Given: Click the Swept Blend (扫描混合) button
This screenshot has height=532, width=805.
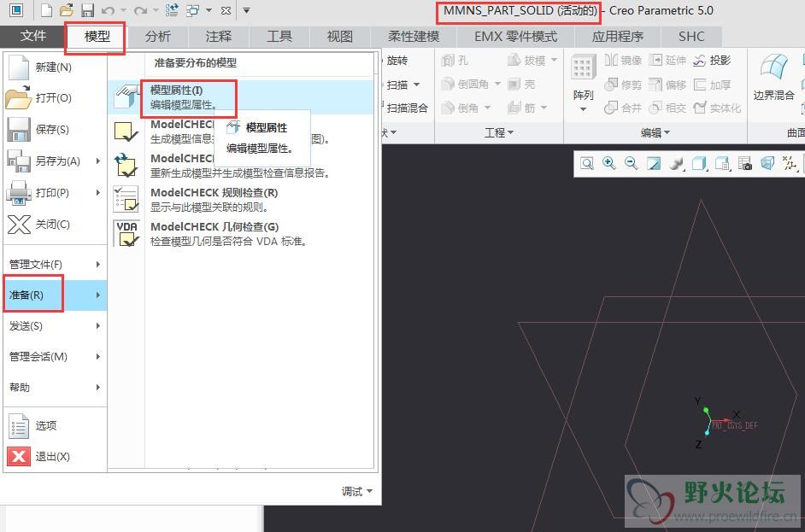Looking at the screenshot, I should [406, 108].
